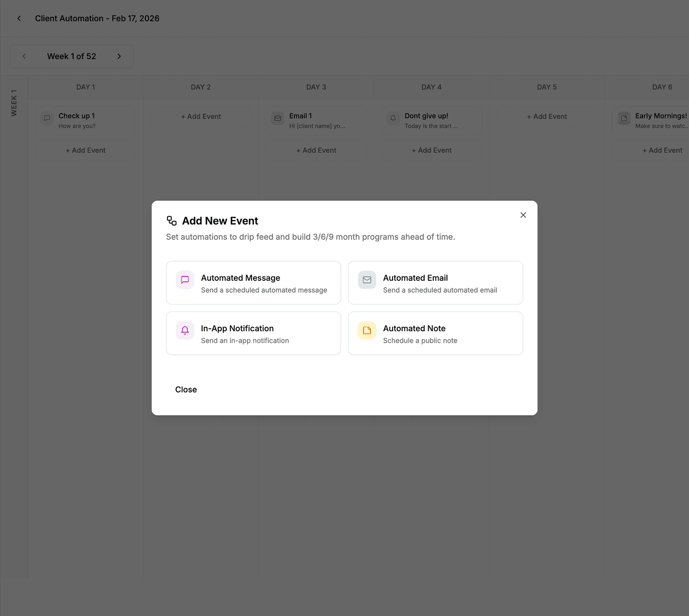Add an event under Day 4
Image resolution: width=689 pixels, height=616 pixels.
pyautogui.click(x=432, y=151)
